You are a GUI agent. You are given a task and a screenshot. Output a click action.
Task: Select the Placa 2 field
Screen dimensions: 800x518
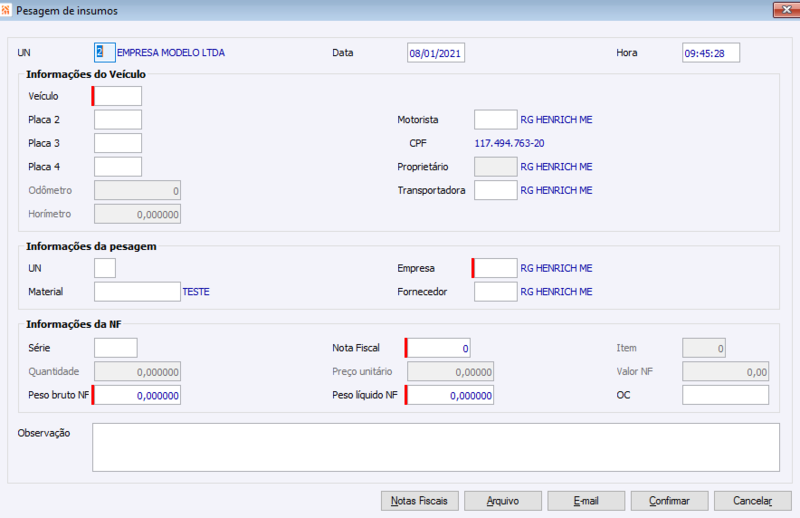tap(118, 120)
